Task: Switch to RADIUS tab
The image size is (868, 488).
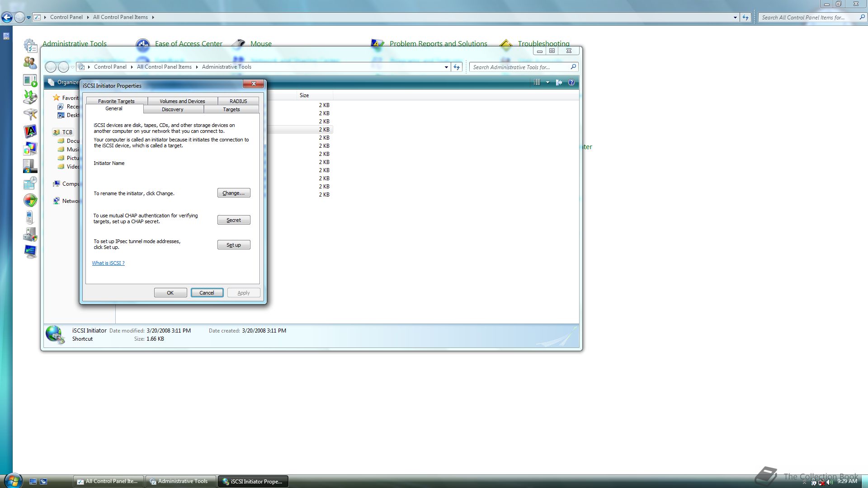Action: 238,101
